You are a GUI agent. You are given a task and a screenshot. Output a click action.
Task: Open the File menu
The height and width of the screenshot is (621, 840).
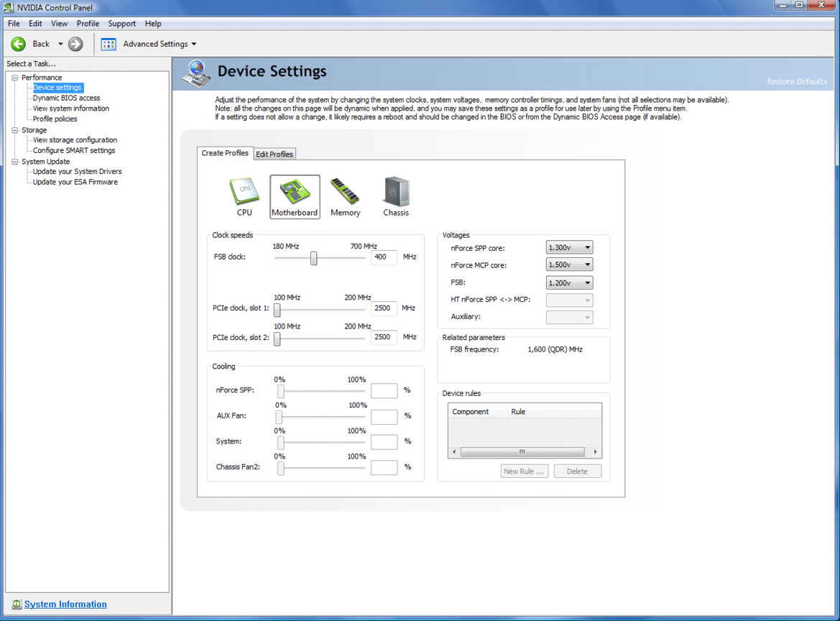click(x=14, y=24)
